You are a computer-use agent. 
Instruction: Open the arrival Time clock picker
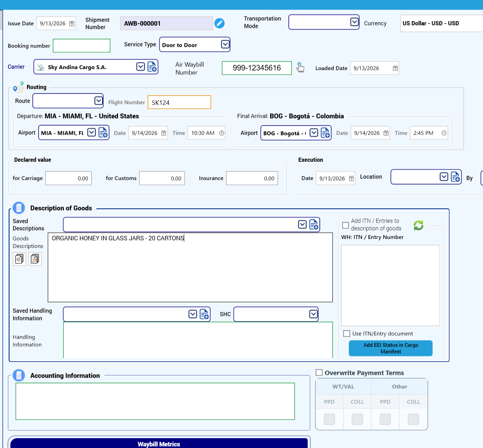click(444, 133)
